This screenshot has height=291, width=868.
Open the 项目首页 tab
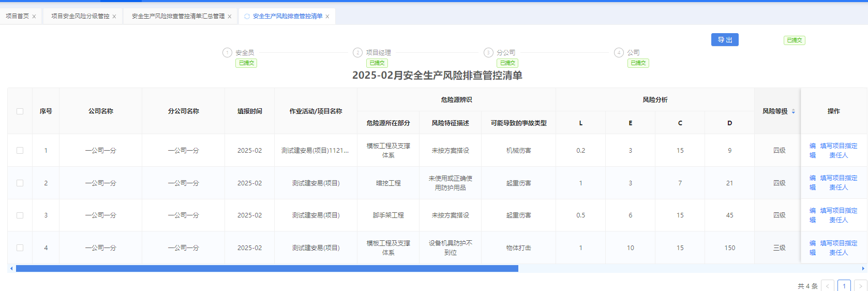(x=18, y=17)
